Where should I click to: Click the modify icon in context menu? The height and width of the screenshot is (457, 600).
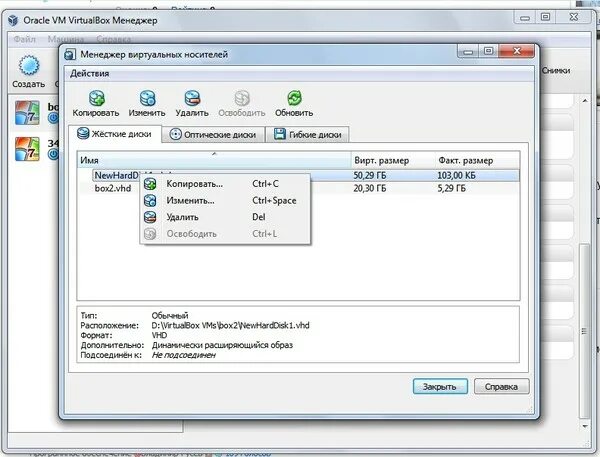150,201
